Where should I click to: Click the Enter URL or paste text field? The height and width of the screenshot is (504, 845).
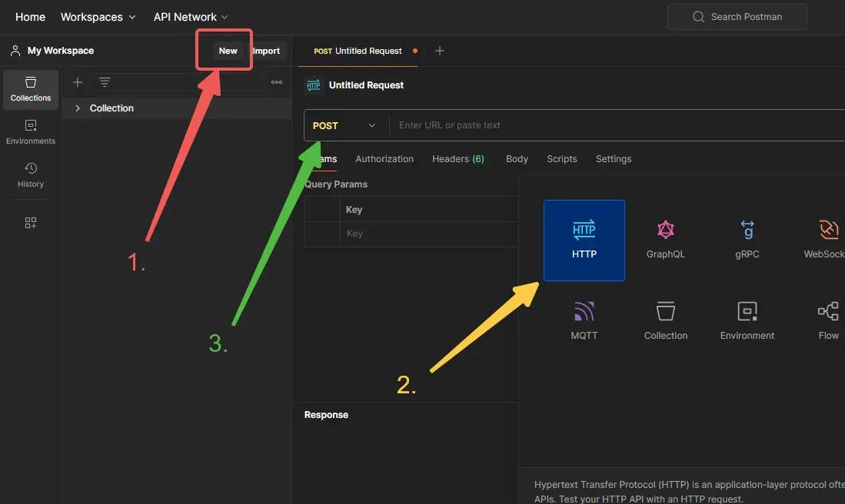tap(617, 125)
